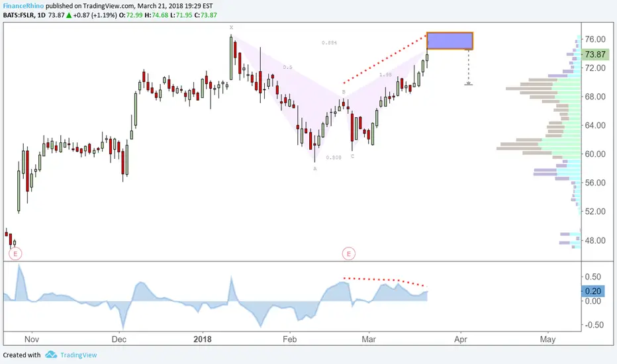The width and height of the screenshot is (617, 364).
Task: Click the 52.00 price axis label
Action: click(595, 211)
